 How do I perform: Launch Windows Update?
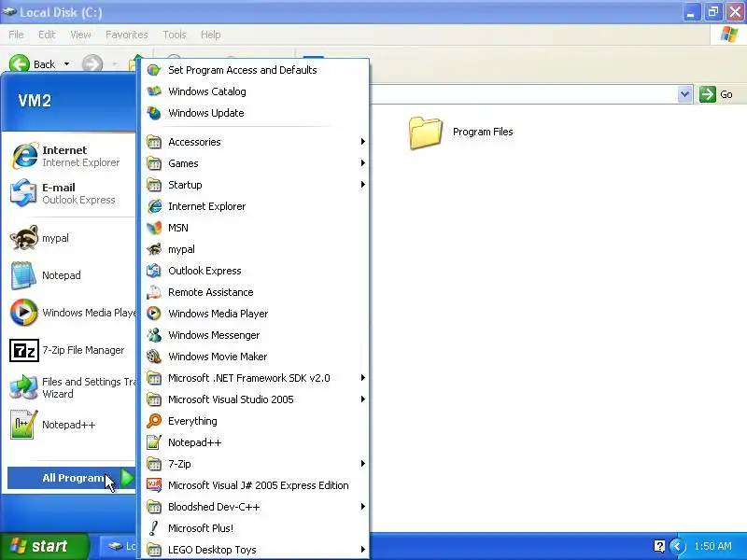[x=253, y=113]
